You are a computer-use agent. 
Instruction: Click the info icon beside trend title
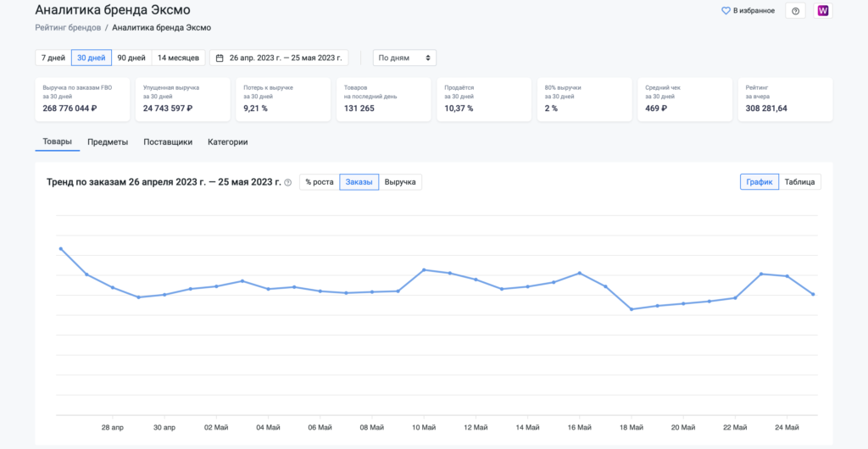click(x=288, y=182)
